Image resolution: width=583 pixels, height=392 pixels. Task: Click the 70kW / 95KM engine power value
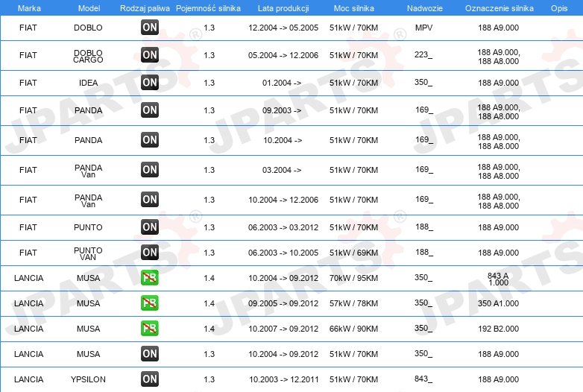(x=353, y=278)
